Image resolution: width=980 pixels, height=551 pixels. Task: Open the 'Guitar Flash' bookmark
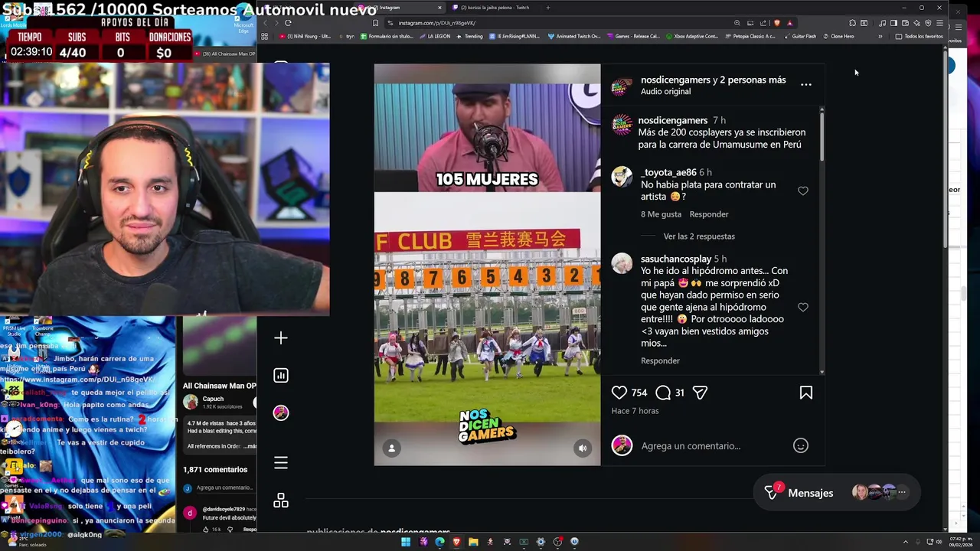coord(800,36)
